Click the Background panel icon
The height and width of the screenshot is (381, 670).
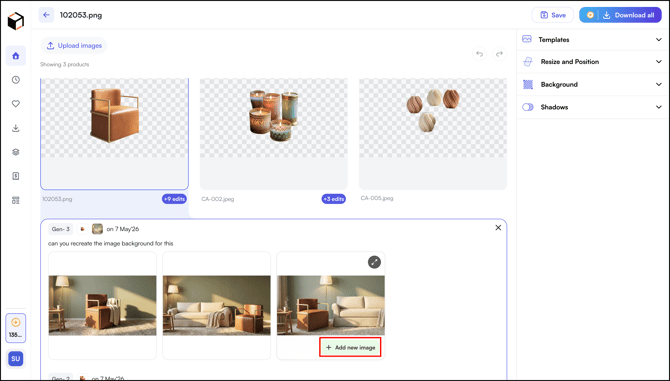528,85
